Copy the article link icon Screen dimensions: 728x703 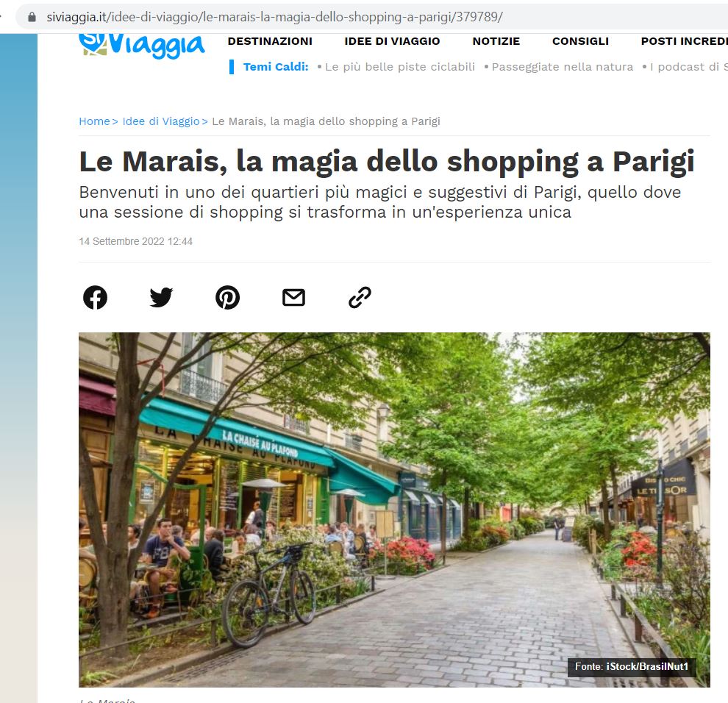[x=360, y=297]
